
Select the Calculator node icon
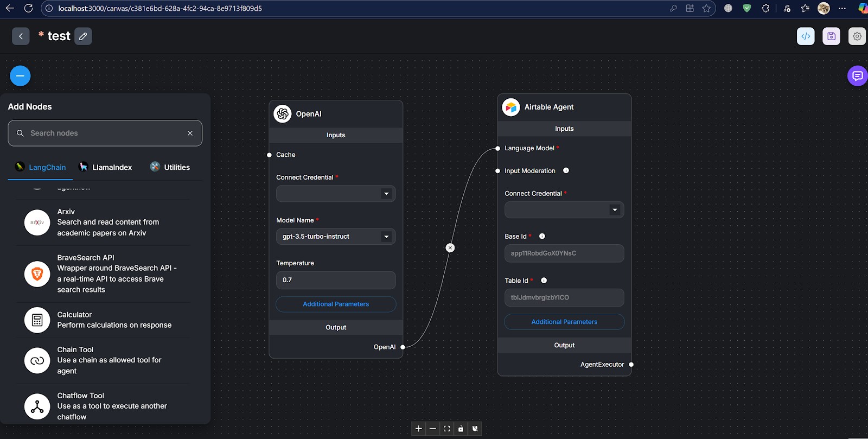[37, 320]
